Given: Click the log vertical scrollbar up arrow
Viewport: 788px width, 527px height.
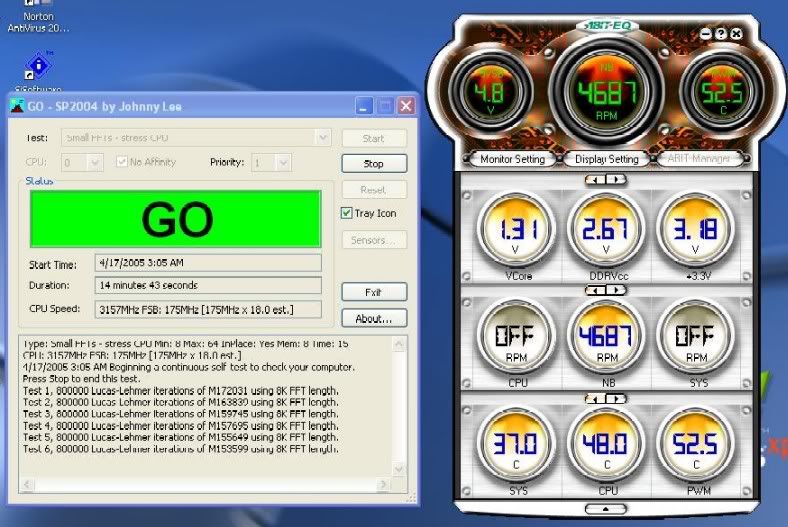Looking at the screenshot, I should coord(399,344).
